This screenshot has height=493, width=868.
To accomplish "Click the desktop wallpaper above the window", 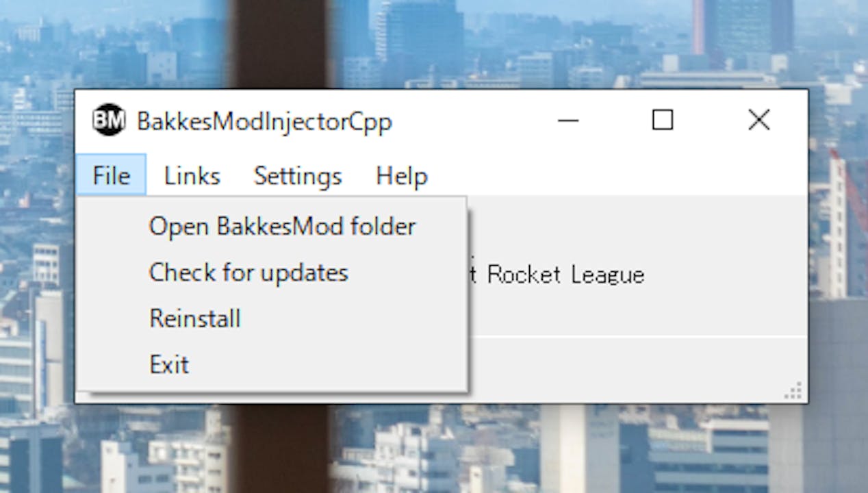I will coord(438,41).
